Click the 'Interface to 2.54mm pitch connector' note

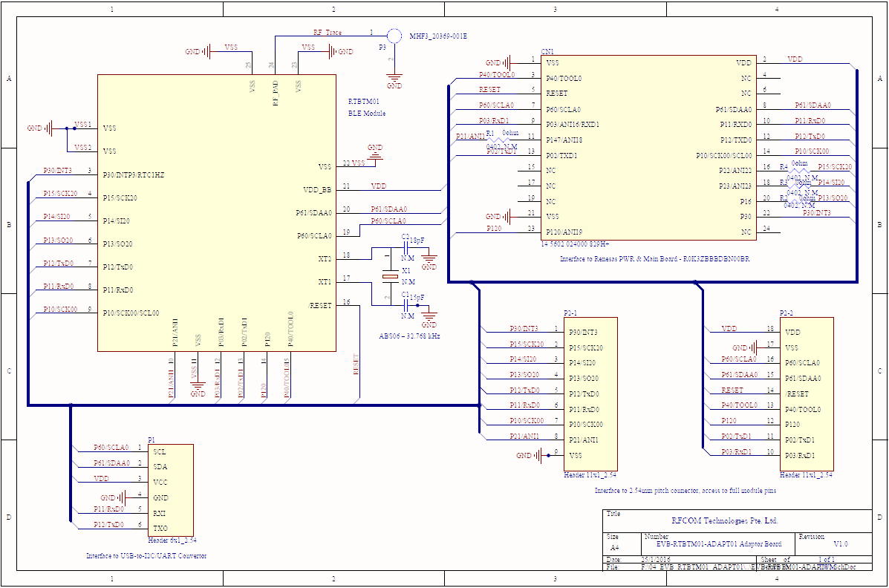pos(686,491)
